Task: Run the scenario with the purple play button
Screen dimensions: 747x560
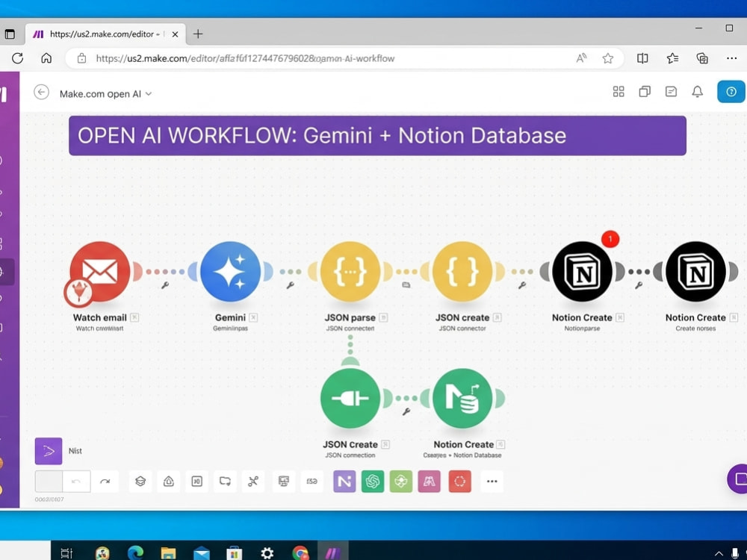Action: (48, 451)
